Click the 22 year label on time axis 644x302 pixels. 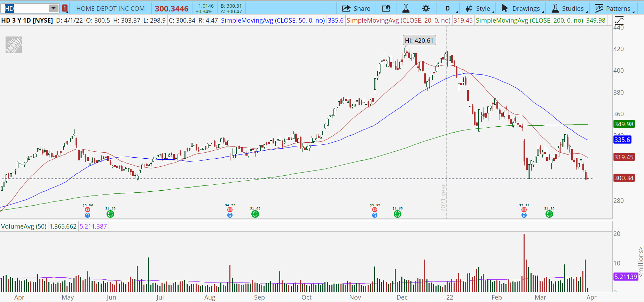click(x=450, y=297)
